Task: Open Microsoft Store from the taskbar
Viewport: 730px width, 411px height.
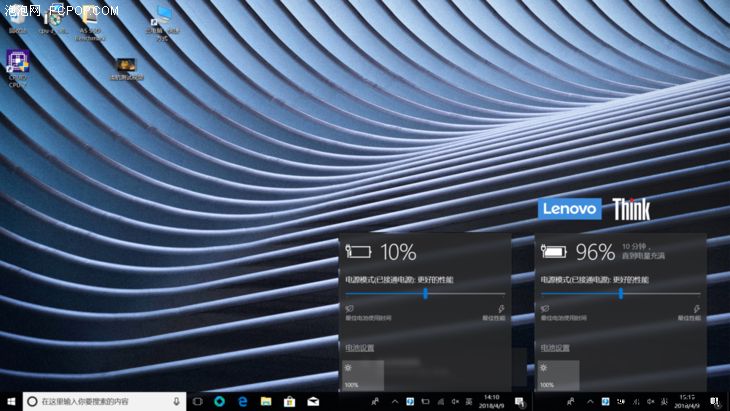Action: (x=289, y=401)
